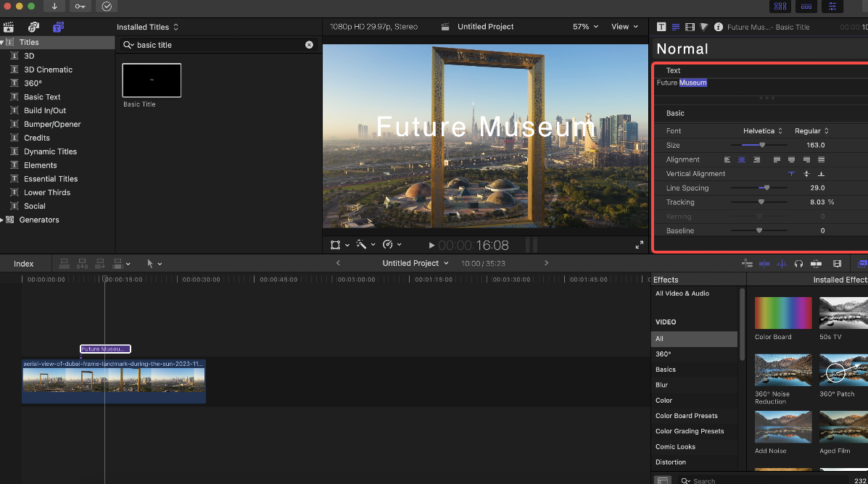Open the Select tool arrow dropdown
Screen dimensions: 868x484
154,264
